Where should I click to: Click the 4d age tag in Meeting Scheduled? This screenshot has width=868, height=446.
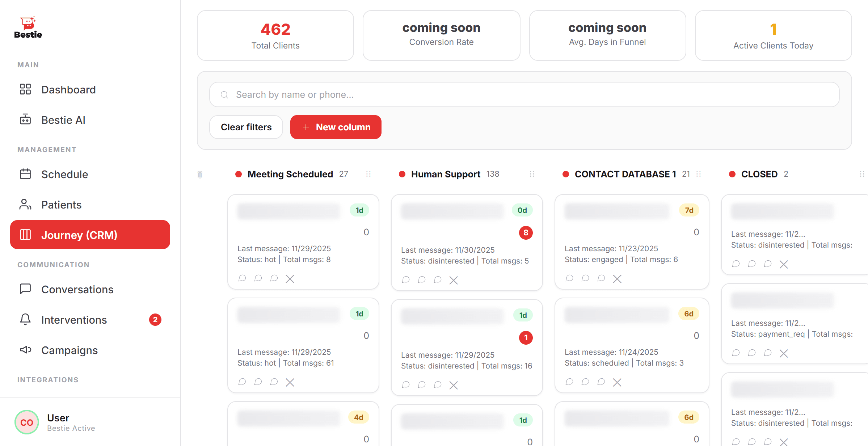point(359,417)
